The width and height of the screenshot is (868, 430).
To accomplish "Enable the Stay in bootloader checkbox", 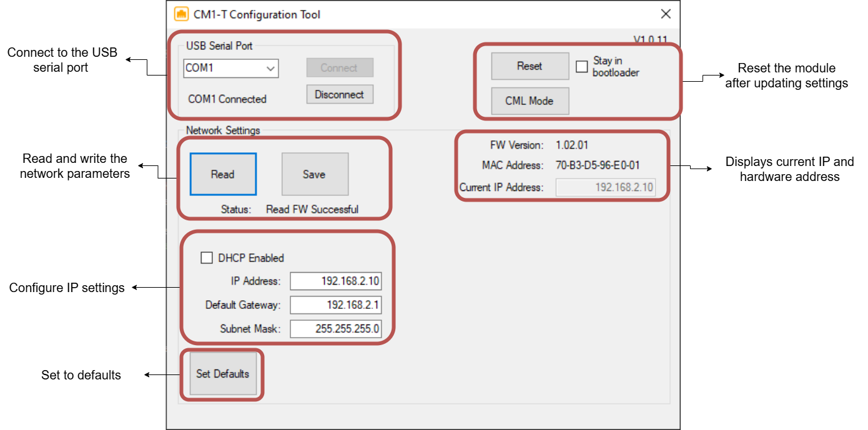I will point(582,67).
